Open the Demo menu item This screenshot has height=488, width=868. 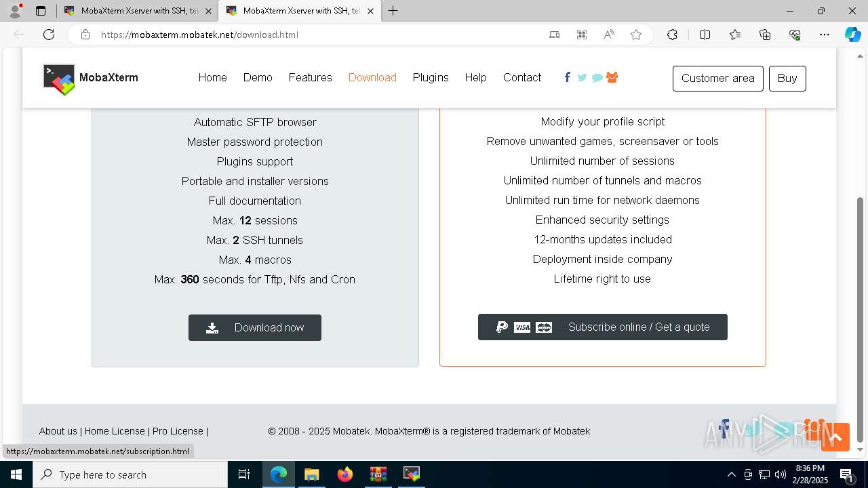258,78
